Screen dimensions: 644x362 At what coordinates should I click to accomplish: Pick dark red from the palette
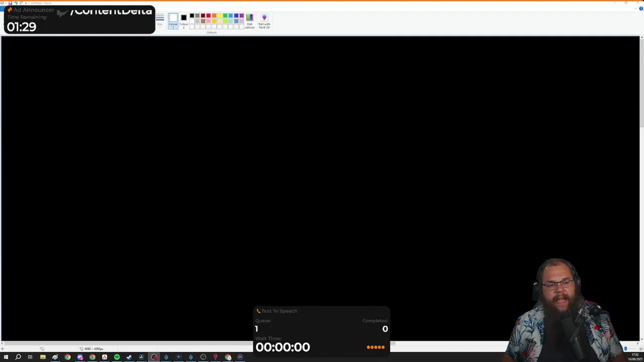pyautogui.click(x=203, y=16)
